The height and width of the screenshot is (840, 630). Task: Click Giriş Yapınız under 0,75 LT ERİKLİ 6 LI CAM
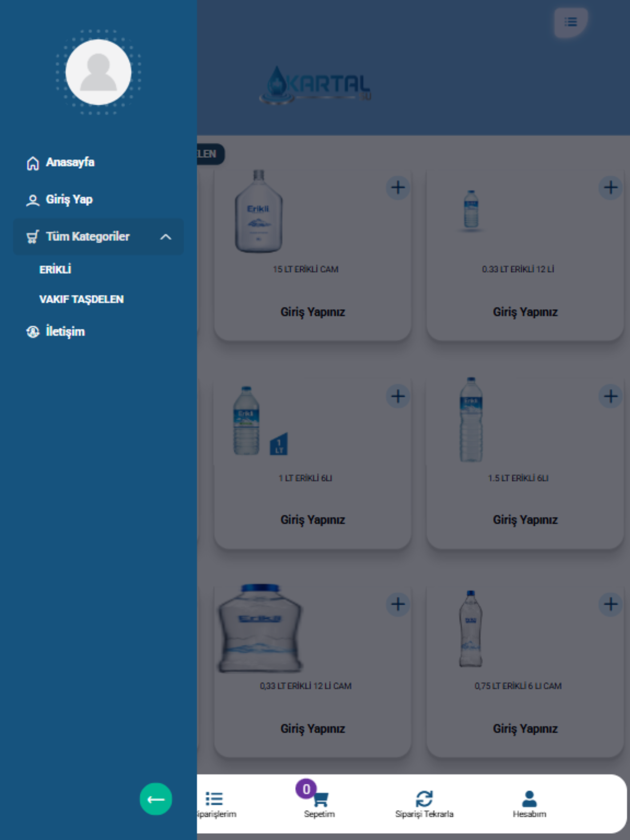[525, 728]
